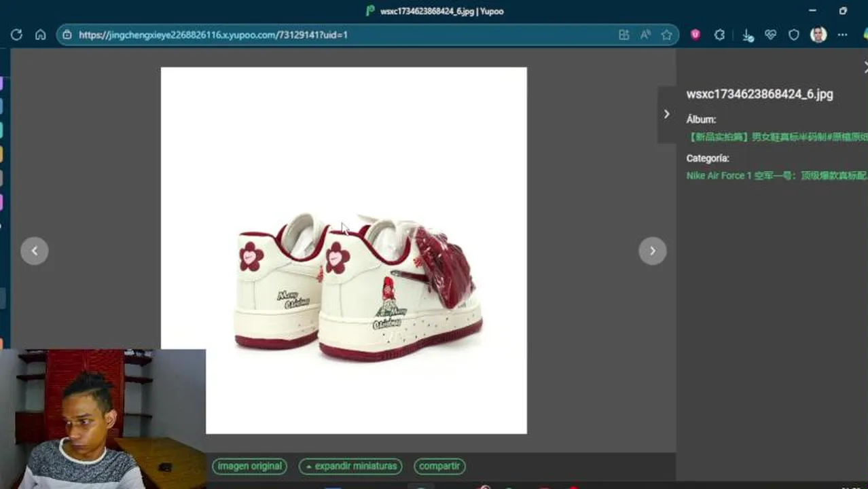Open the Nike Air Force 1 category link
868x489 pixels.
[x=777, y=175]
